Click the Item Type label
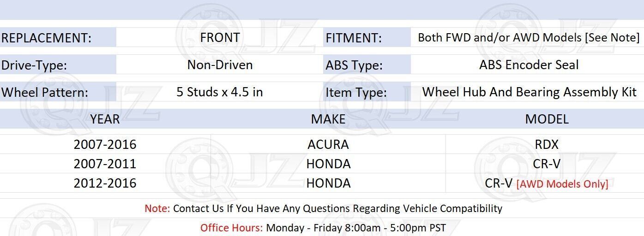This screenshot has width=644, height=236. [x=356, y=93]
